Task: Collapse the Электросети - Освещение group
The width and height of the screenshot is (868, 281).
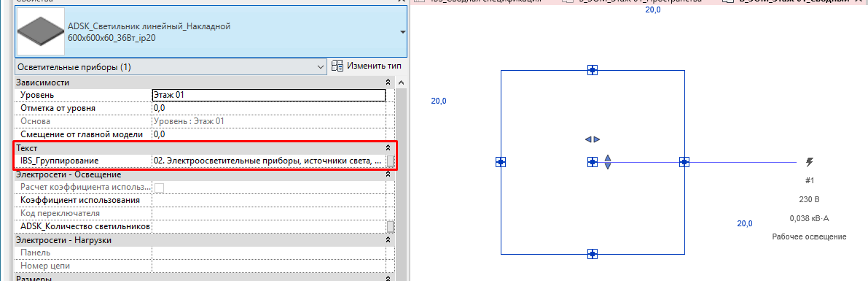Action: [x=388, y=174]
